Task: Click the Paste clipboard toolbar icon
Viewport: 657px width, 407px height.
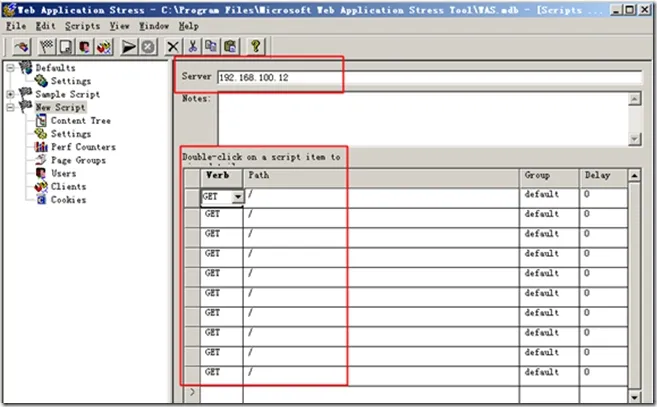Action: pos(230,47)
